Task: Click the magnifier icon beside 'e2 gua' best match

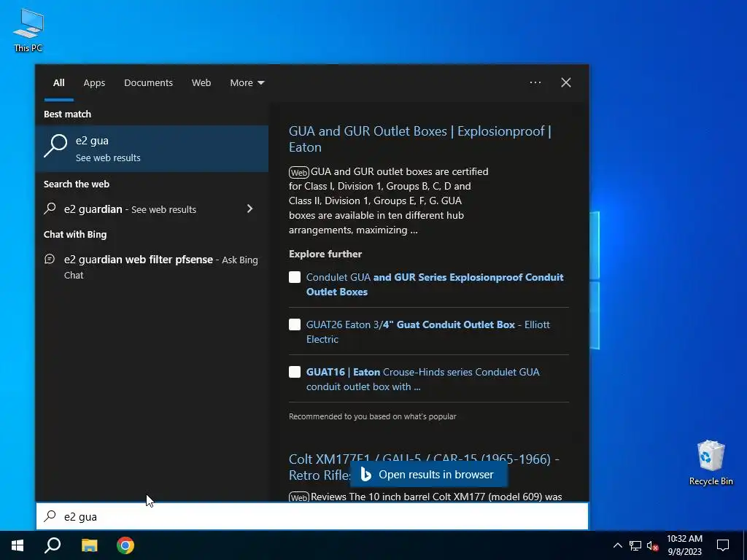Action: [x=55, y=146]
